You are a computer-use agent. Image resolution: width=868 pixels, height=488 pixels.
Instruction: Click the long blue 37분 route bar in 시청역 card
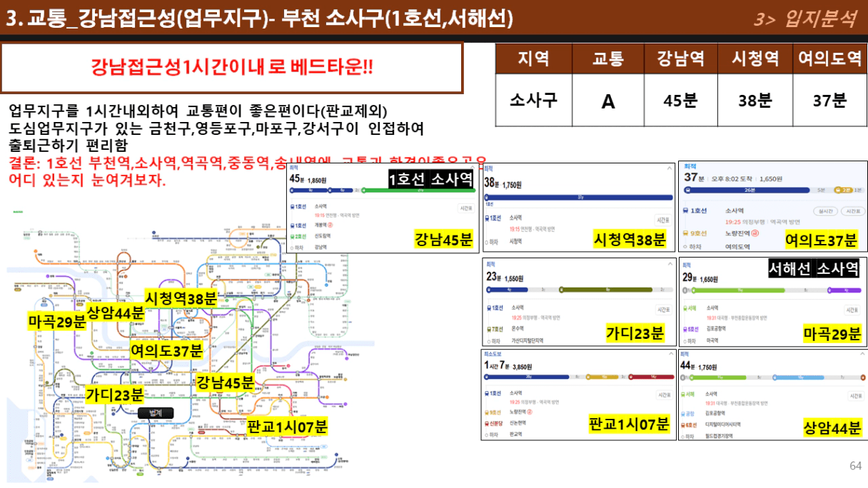click(x=579, y=197)
